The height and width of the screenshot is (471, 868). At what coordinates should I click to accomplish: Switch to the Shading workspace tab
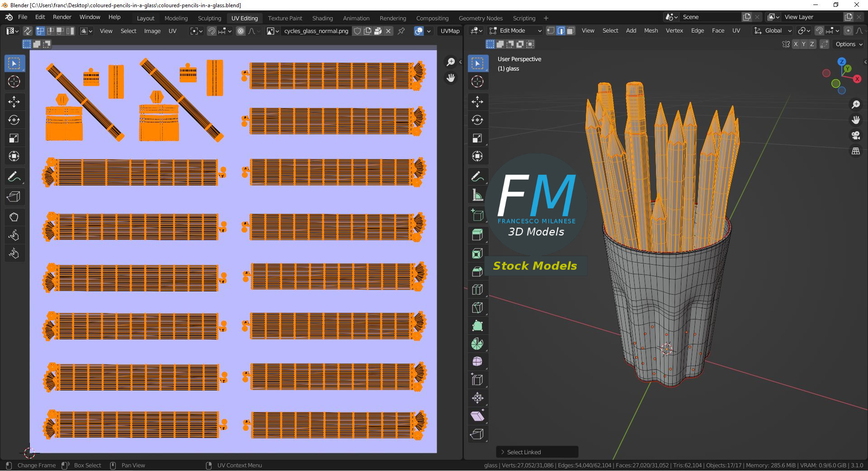(x=322, y=18)
